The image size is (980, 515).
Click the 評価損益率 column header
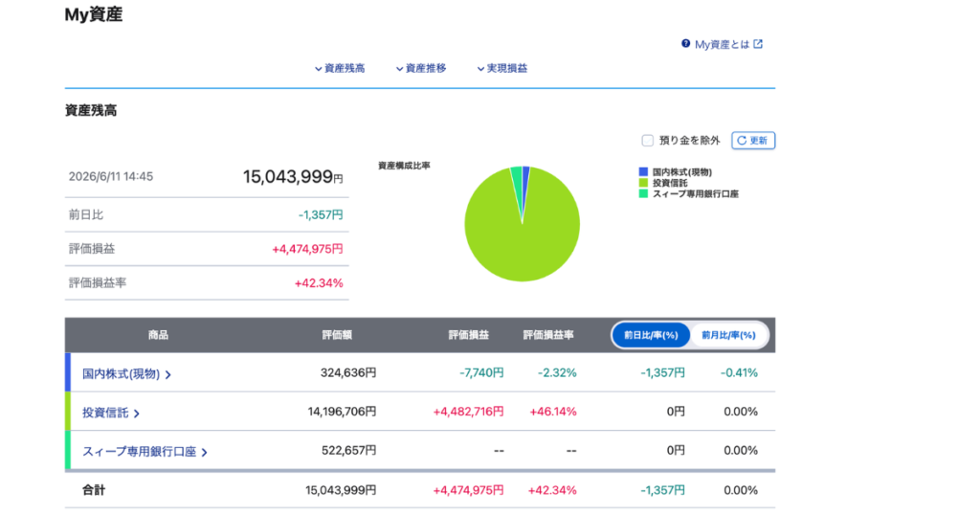click(548, 335)
